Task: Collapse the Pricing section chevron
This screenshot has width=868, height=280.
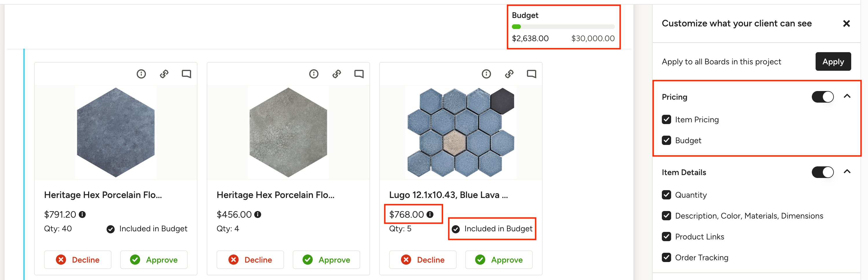Action: click(x=847, y=97)
